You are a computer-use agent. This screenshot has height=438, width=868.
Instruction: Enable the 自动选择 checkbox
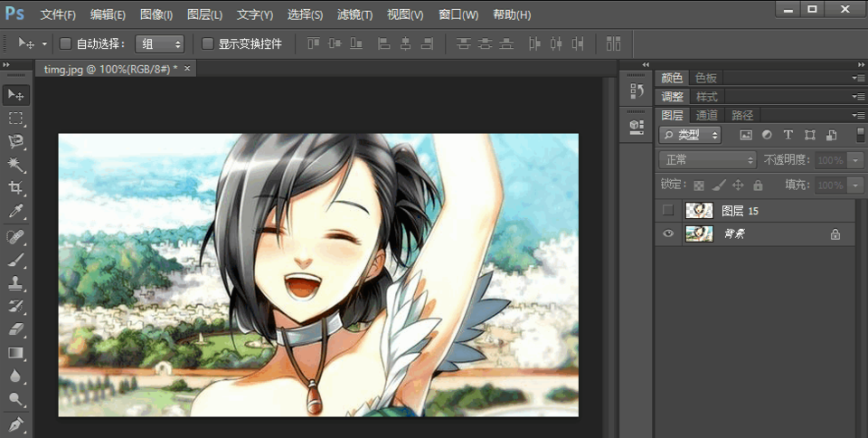pyautogui.click(x=65, y=43)
